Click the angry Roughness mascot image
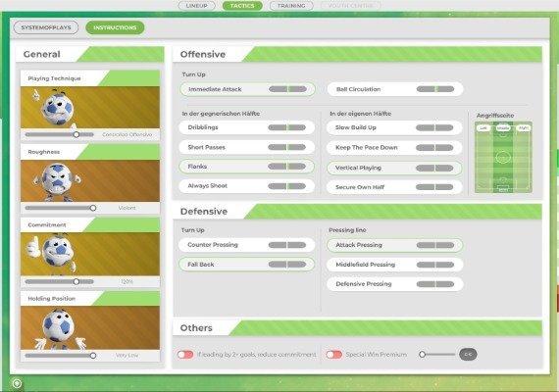The image size is (559, 392). [x=90, y=180]
